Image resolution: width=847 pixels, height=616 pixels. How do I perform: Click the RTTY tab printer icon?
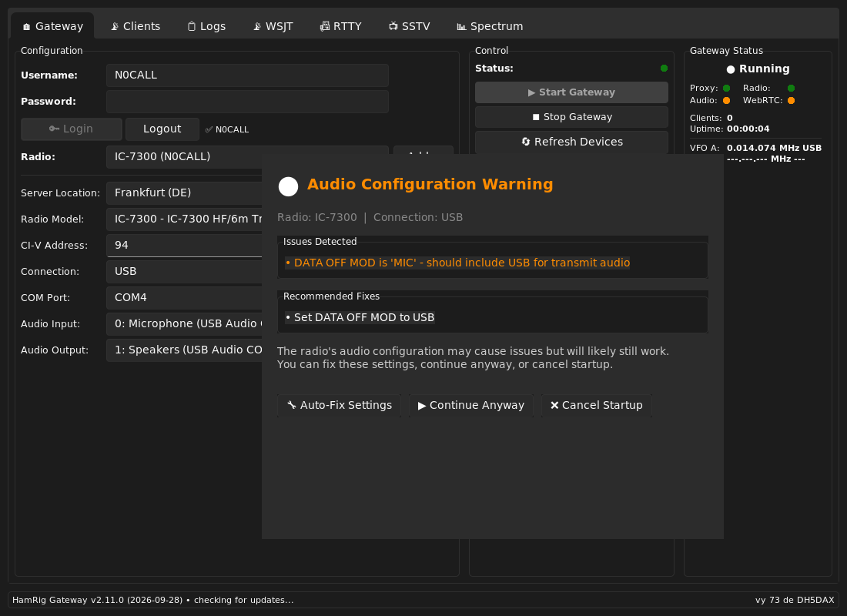(x=325, y=26)
